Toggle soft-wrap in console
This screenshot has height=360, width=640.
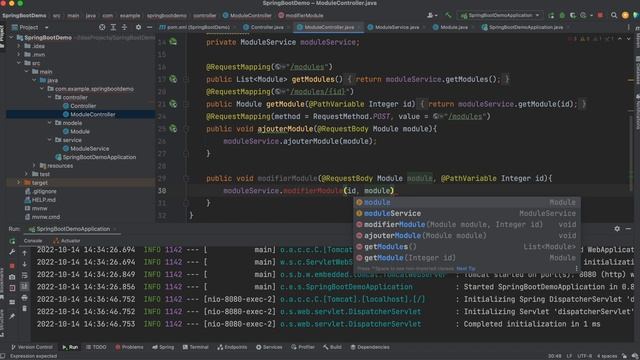[24, 276]
